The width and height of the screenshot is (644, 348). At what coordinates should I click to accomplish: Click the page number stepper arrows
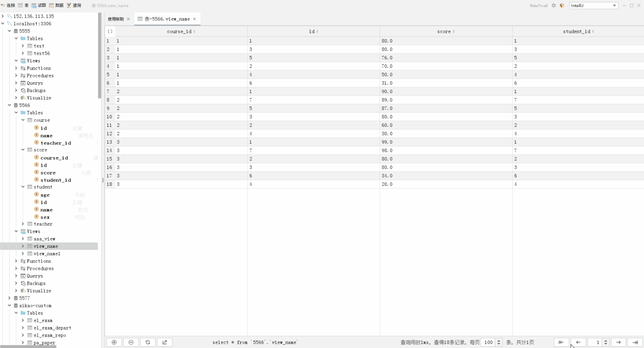point(606,342)
